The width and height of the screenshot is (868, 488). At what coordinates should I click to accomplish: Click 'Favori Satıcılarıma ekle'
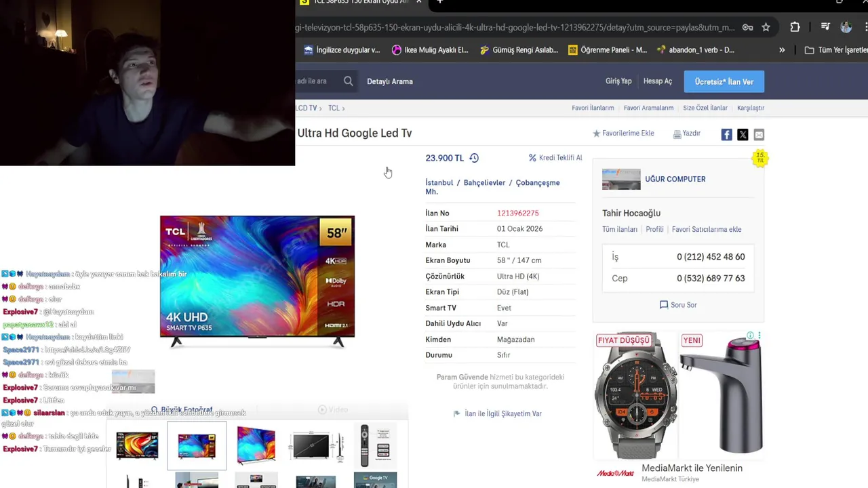[707, 230]
